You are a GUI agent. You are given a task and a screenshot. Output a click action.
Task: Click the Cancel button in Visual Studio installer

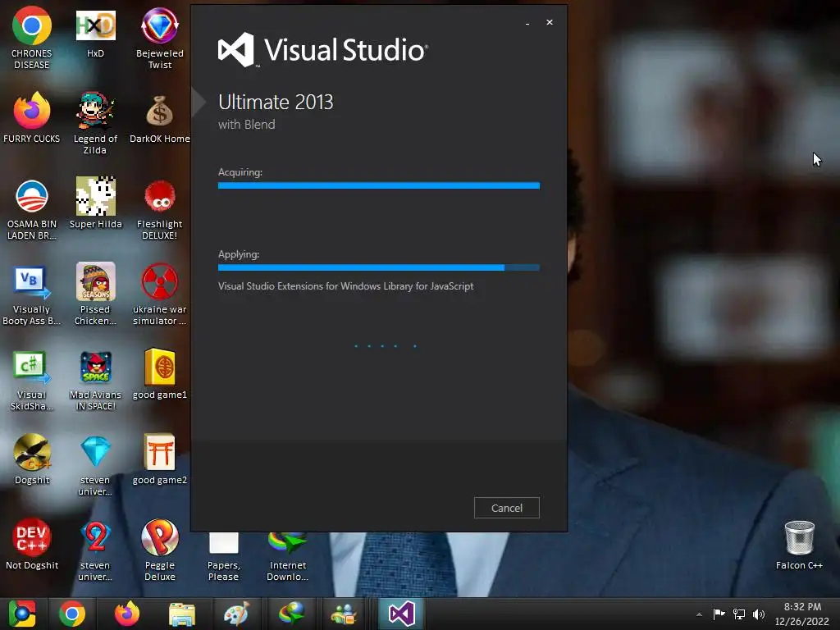point(506,507)
